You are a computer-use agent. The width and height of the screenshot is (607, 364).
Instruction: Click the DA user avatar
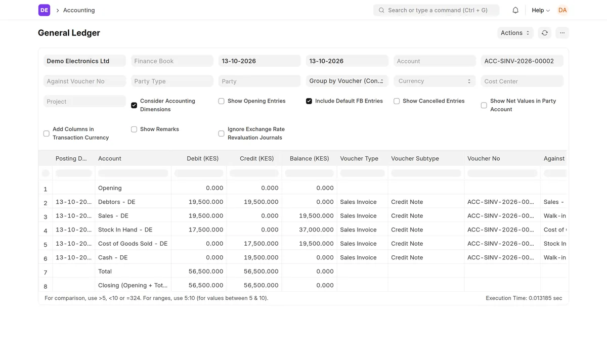click(x=562, y=10)
